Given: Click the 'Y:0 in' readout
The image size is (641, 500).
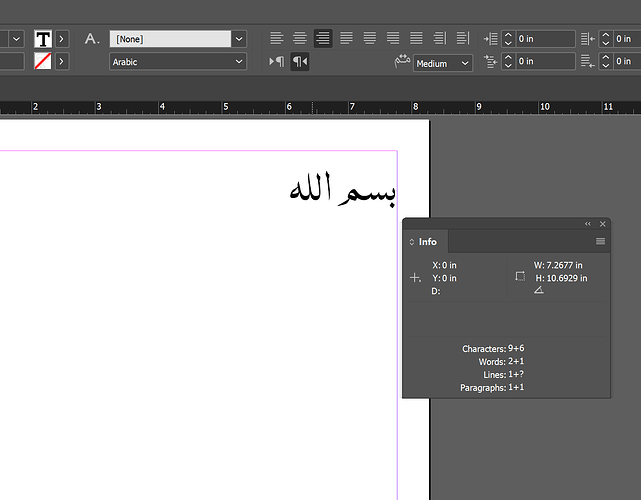Looking at the screenshot, I should (x=444, y=278).
